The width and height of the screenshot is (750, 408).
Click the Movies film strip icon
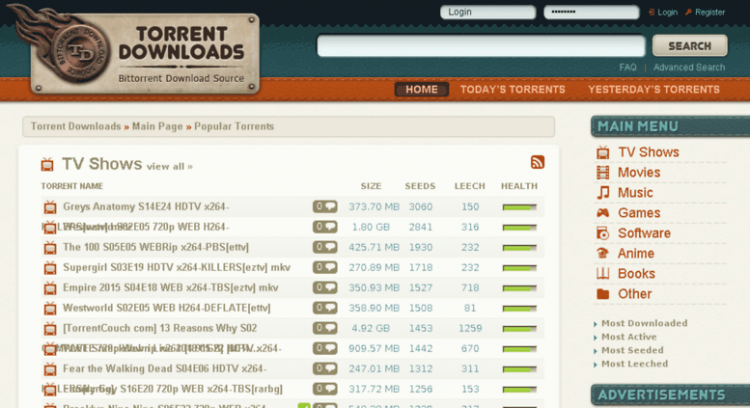coord(603,172)
